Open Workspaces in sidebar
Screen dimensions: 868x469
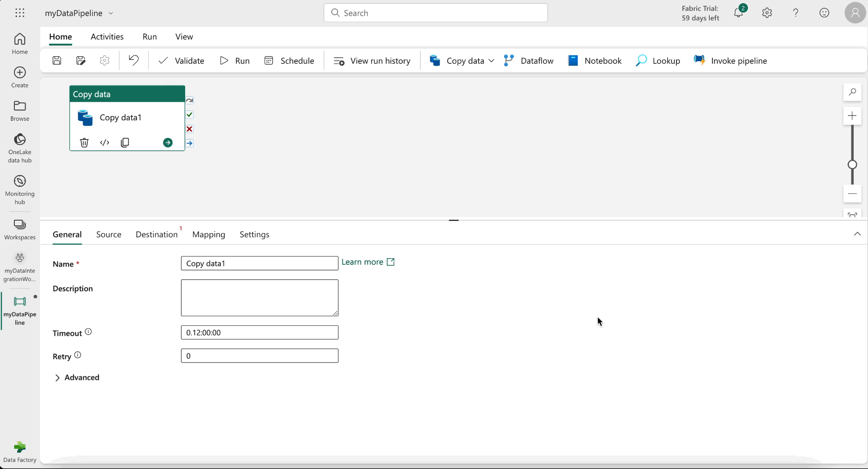20,229
